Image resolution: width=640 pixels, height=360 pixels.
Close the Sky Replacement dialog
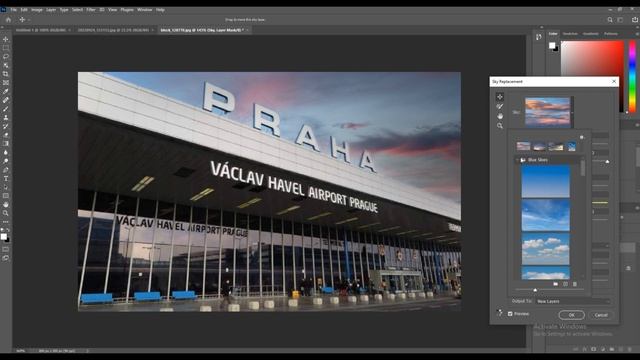coord(614,82)
